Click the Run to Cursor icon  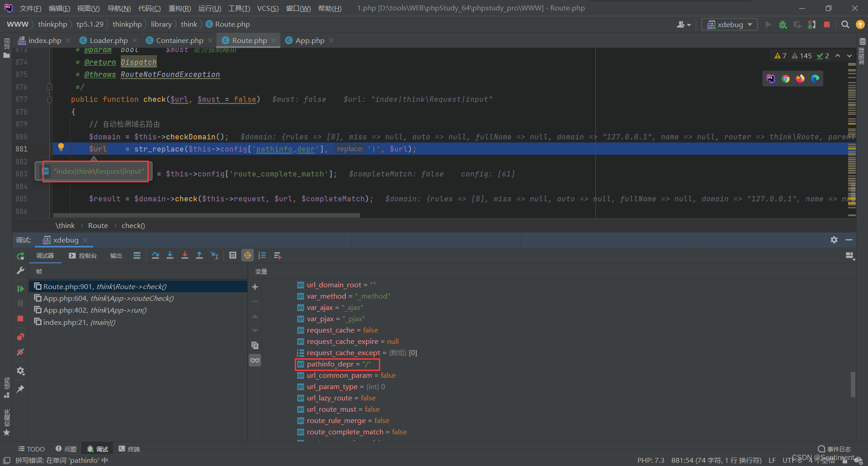[x=215, y=256]
